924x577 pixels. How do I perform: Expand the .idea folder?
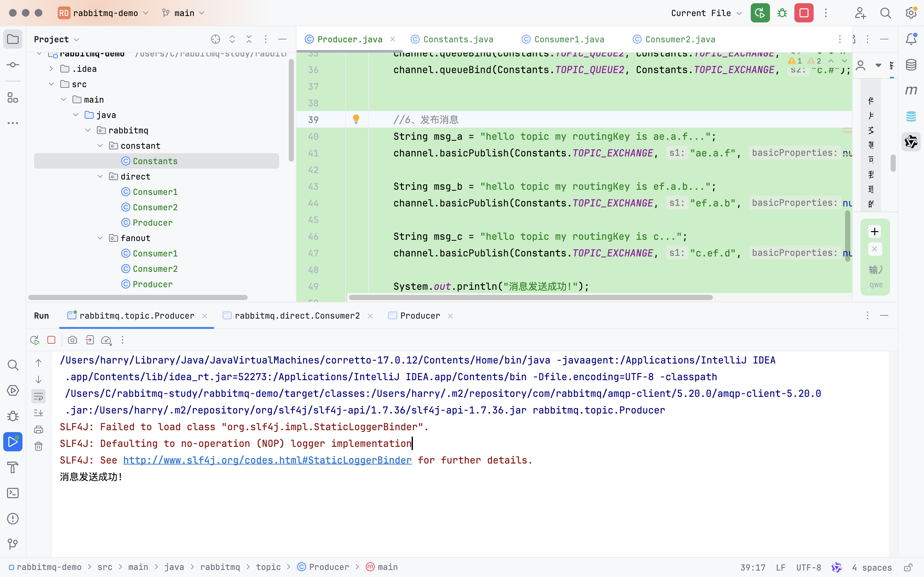pos(51,69)
